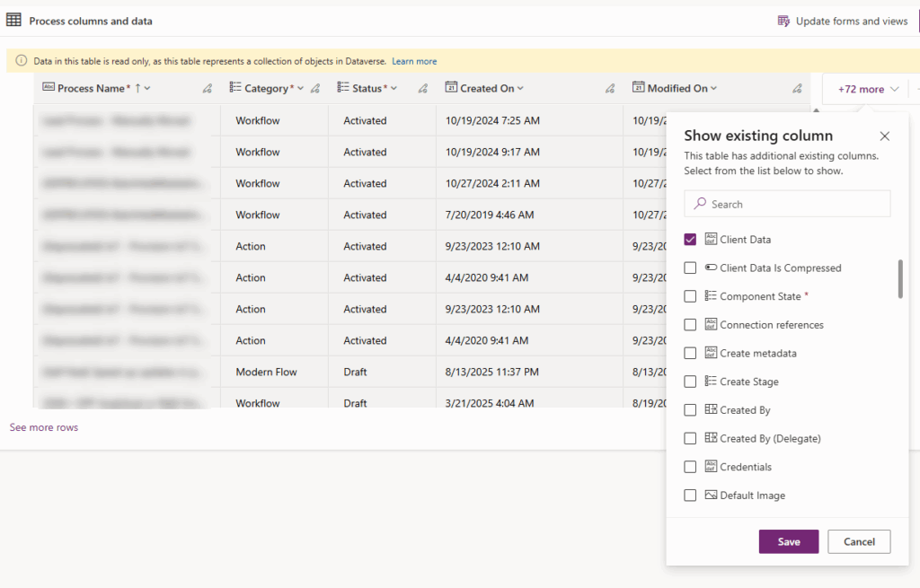This screenshot has width=920, height=588.
Task: Click the Update forms and views icon
Action: (x=783, y=21)
